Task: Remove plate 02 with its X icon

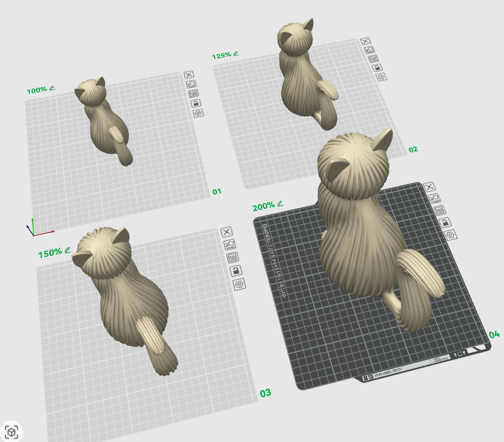Action: (x=365, y=41)
